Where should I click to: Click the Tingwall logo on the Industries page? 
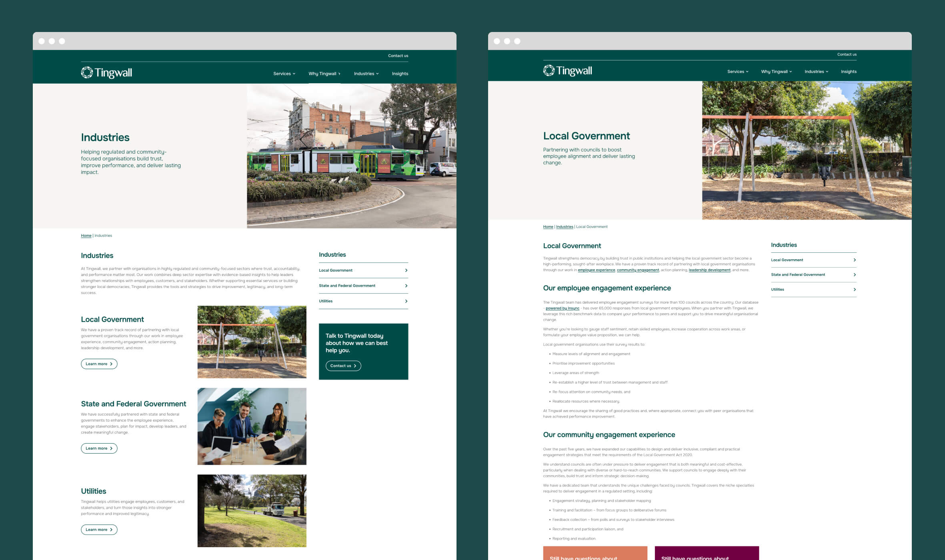pyautogui.click(x=106, y=72)
